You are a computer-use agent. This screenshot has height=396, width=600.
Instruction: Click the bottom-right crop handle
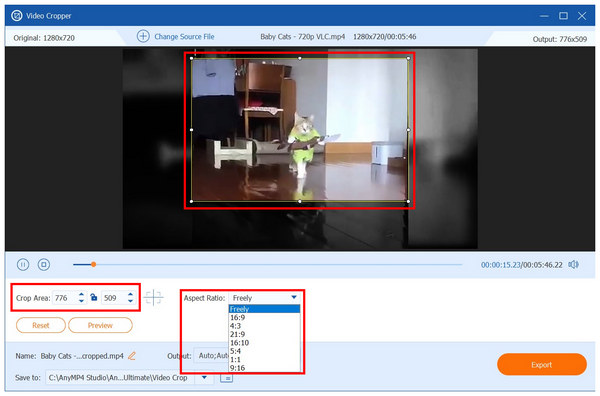[408, 201]
